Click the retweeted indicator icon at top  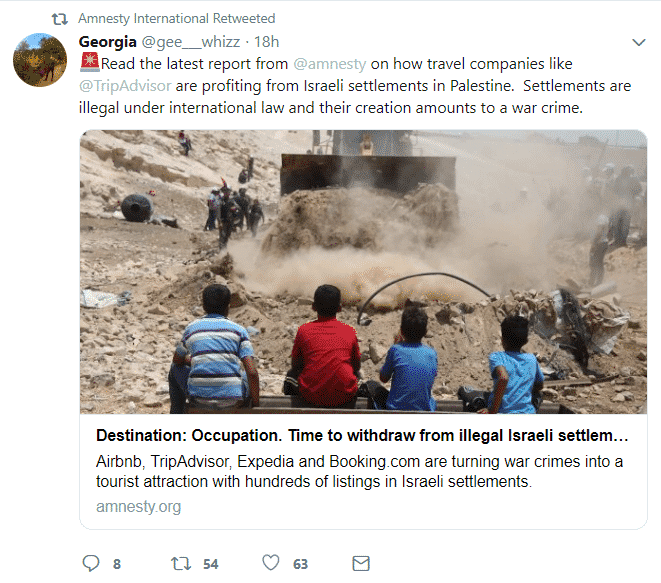click(59, 19)
